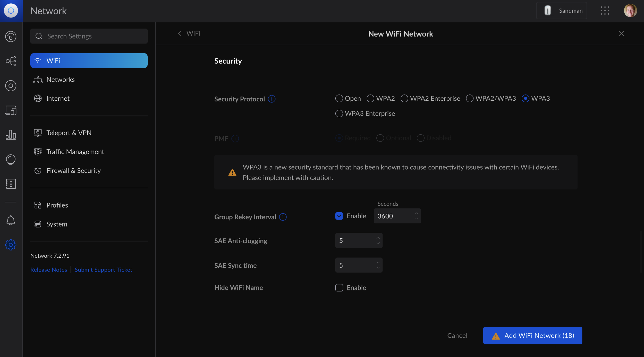Enable Hide WiFi Name
This screenshot has width=644, height=357.
tap(339, 288)
